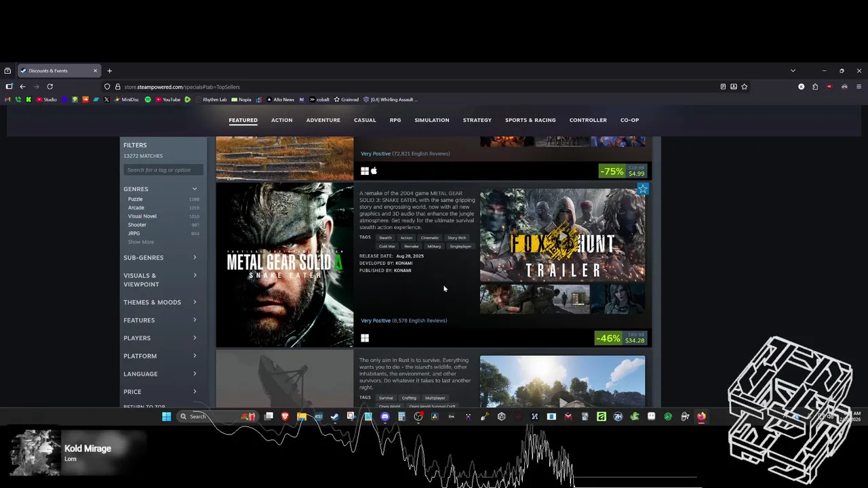Click the Story Rich tag

pos(456,238)
